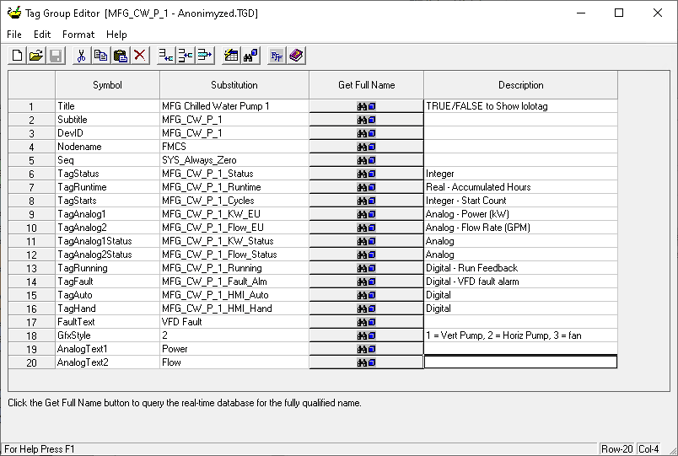Viewport: 678px width, 456px height.
Task: Click Get Full Name binoculars for TagFault row
Action: (x=366, y=282)
